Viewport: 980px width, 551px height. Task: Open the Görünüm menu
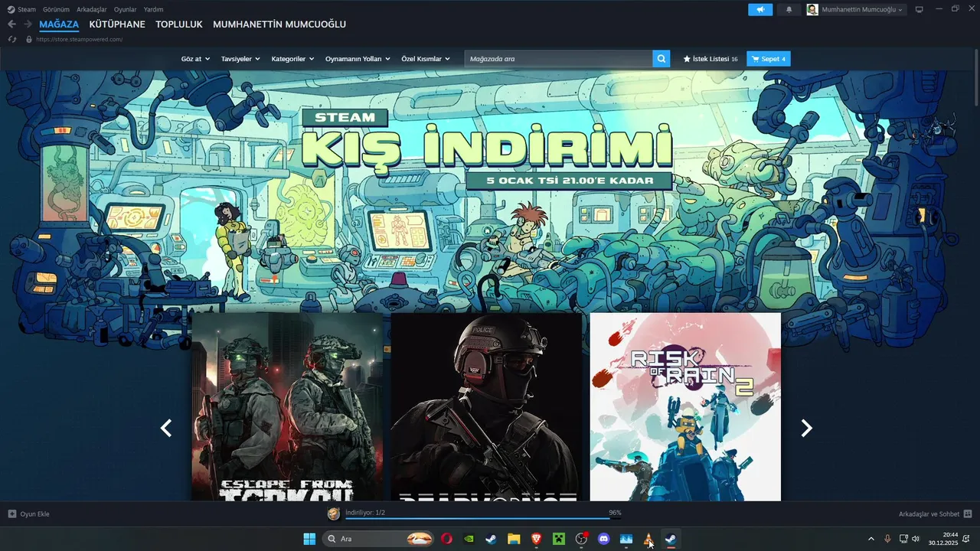pyautogui.click(x=56, y=9)
